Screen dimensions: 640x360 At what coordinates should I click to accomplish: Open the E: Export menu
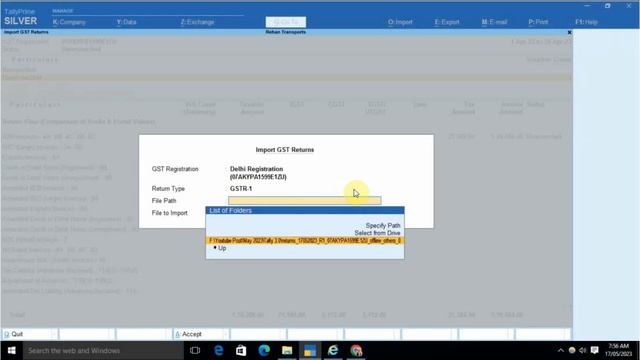coord(447,22)
